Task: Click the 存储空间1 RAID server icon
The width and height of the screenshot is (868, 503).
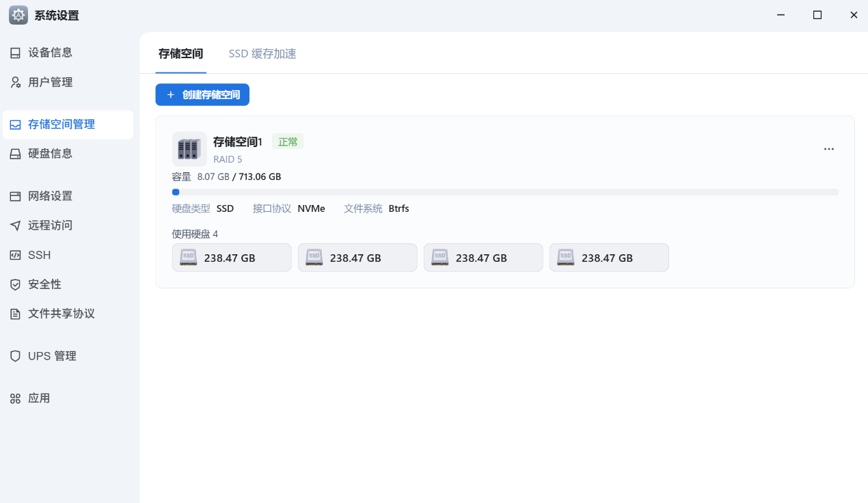Action: pyautogui.click(x=189, y=149)
